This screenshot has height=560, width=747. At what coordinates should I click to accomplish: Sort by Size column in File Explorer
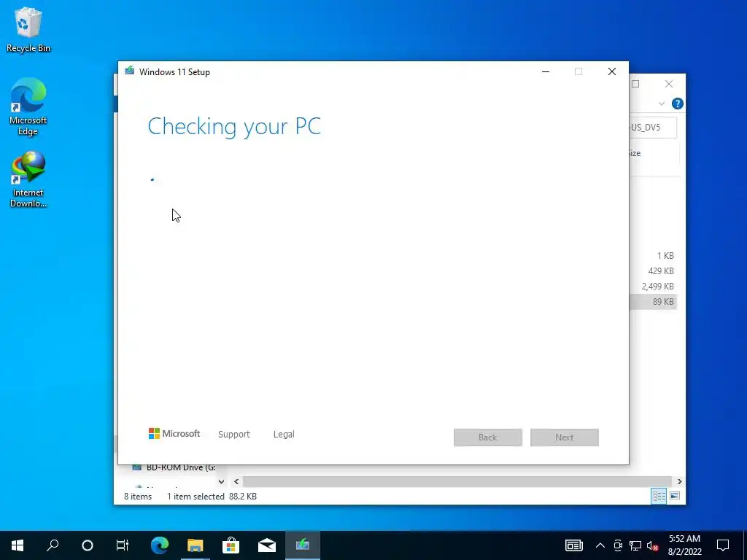(635, 153)
